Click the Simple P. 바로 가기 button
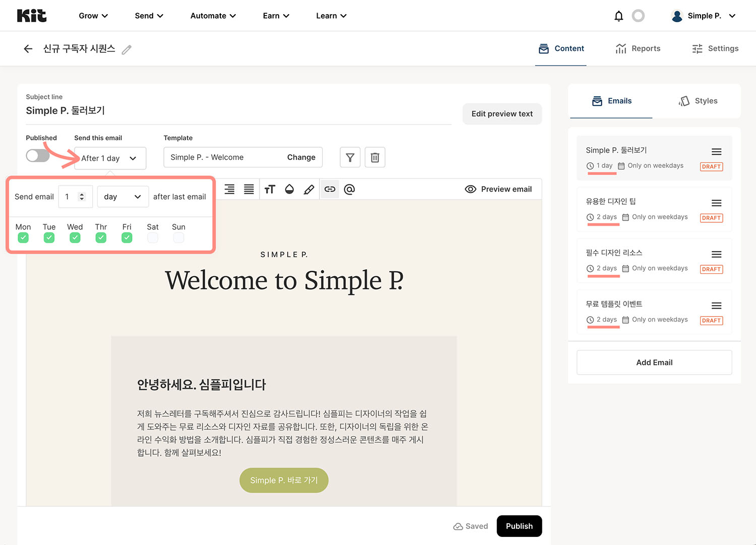 click(x=284, y=480)
